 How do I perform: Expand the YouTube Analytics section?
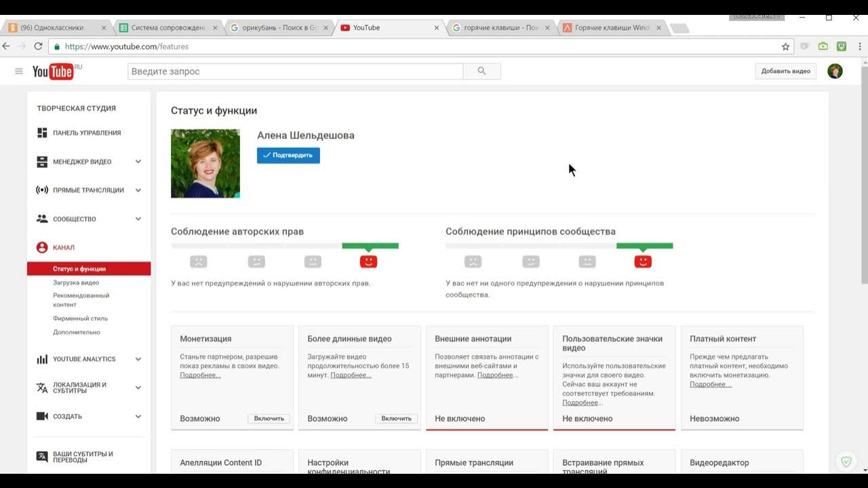click(x=138, y=359)
